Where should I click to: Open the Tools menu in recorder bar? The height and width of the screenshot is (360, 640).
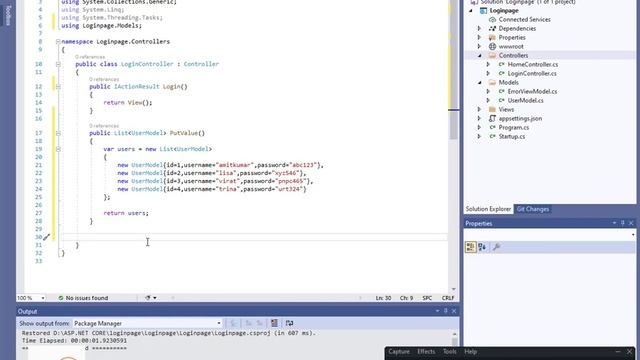coord(449,351)
